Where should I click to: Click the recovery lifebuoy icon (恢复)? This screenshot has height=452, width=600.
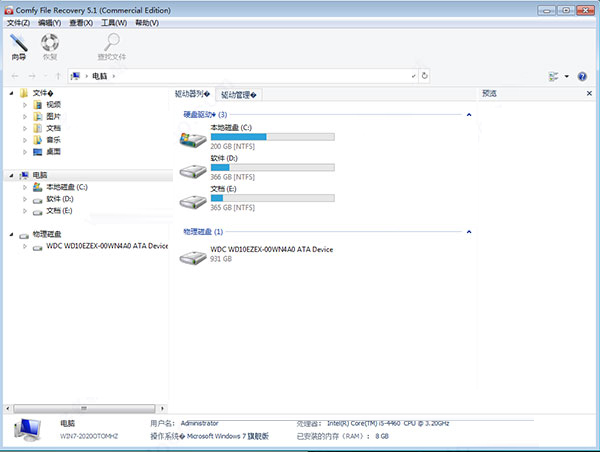coord(50,47)
